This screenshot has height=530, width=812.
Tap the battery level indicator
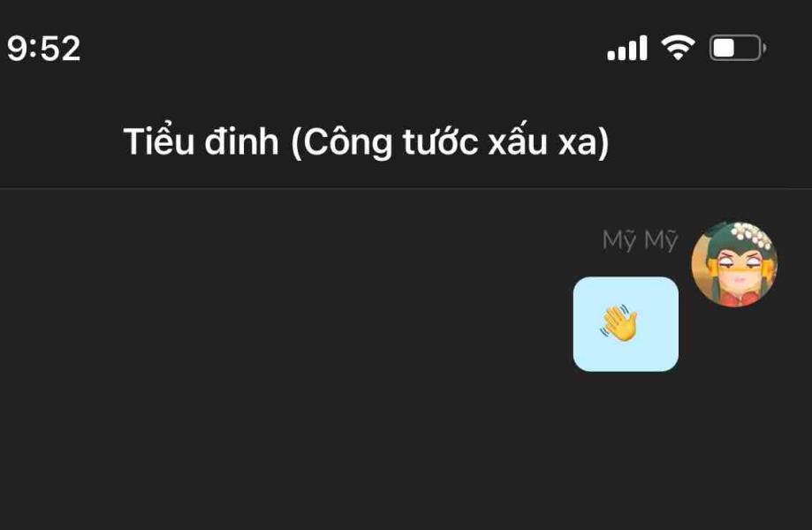tap(738, 48)
